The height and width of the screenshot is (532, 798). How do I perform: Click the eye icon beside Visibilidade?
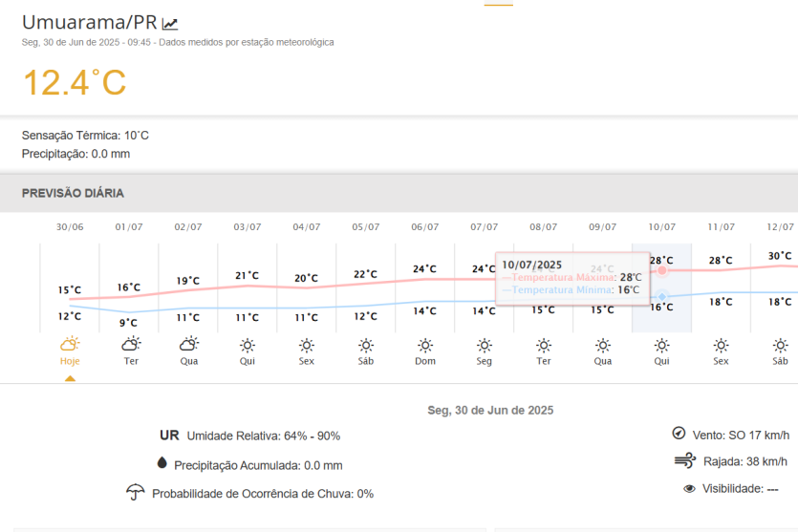689,488
